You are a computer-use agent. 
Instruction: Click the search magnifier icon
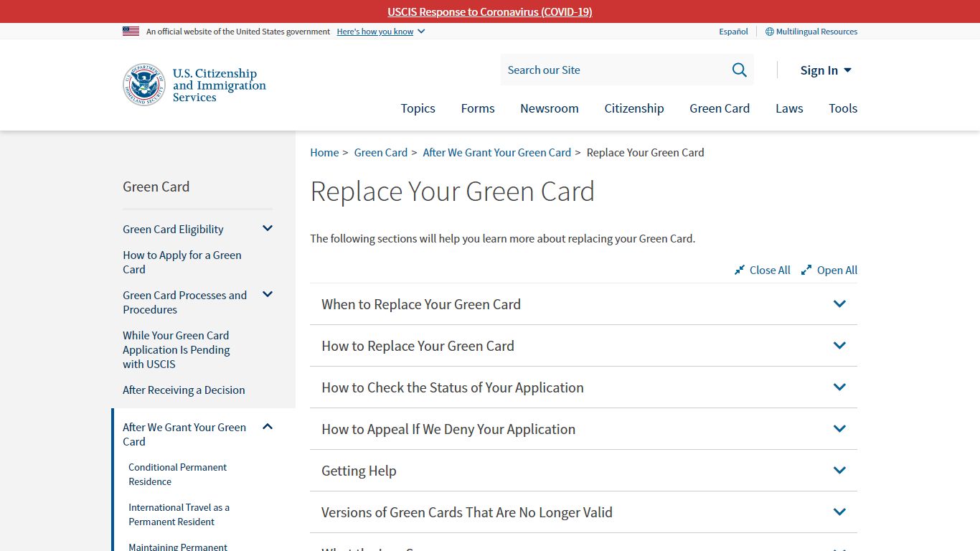click(739, 70)
